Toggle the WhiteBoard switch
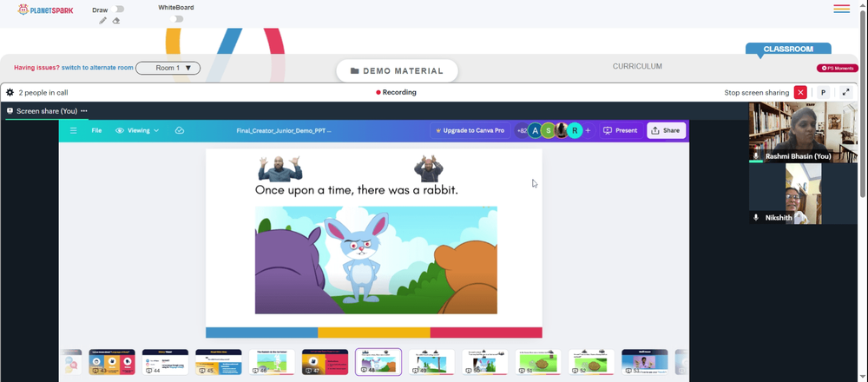This screenshot has height=382, width=868. coord(176,19)
